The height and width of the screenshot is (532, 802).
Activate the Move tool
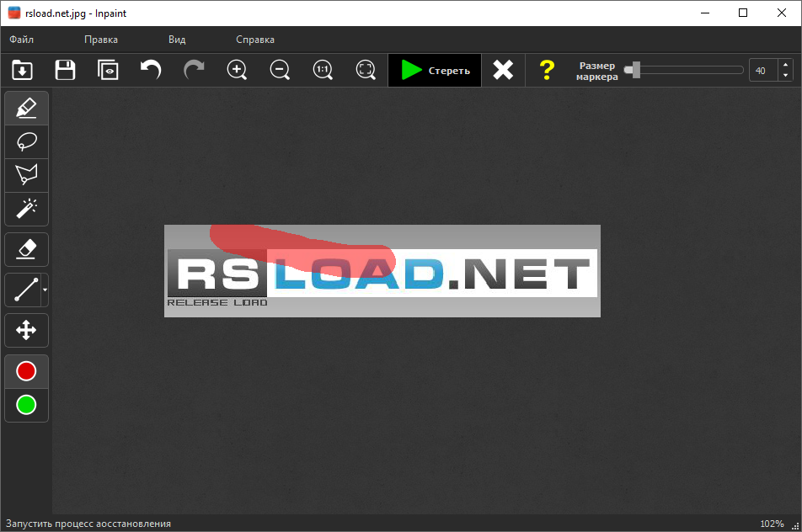[x=26, y=330]
